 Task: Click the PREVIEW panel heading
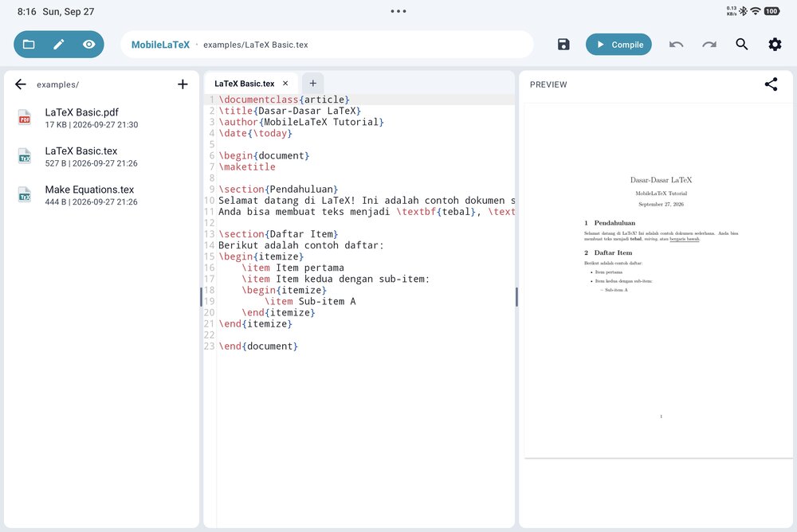point(548,84)
